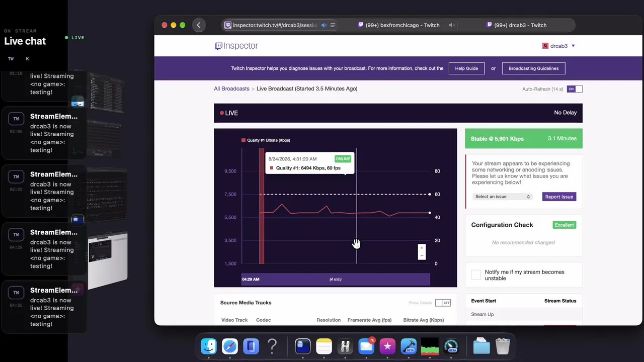Open Notes from the Dock
This screenshot has width=644, height=362.
tap(324, 346)
